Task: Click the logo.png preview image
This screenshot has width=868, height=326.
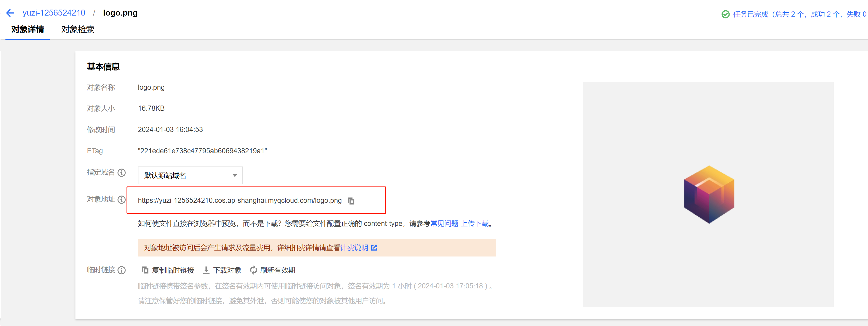Action: [709, 195]
